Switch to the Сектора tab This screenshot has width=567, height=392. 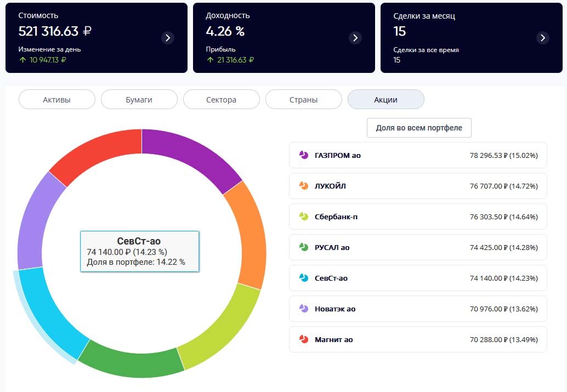[222, 99]
